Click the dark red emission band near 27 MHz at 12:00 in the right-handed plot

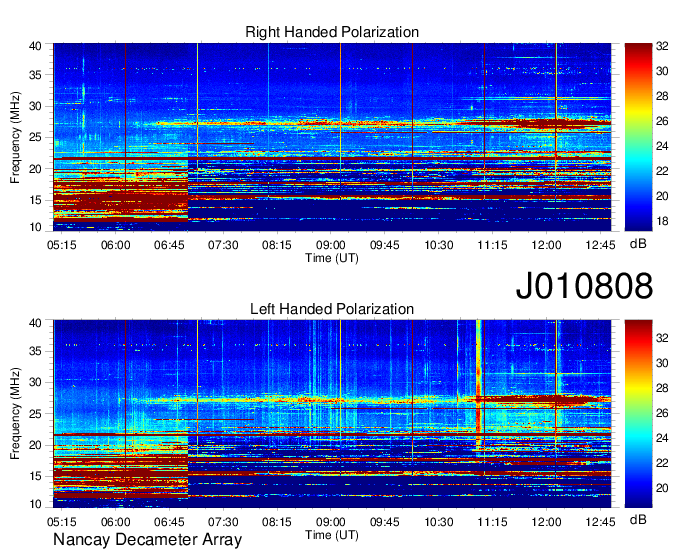pyautogui.click(x=546, y=124)
